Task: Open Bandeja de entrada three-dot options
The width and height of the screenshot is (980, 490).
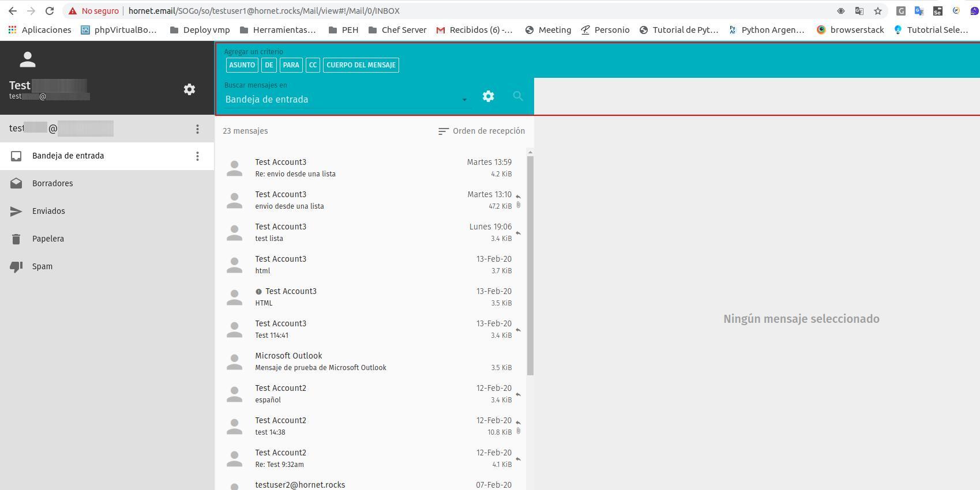Action: [x=197, y=156]
